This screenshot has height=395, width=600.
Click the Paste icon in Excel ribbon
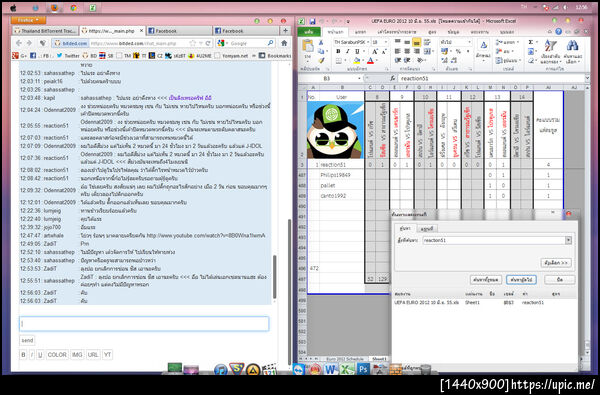pos(308,47)
